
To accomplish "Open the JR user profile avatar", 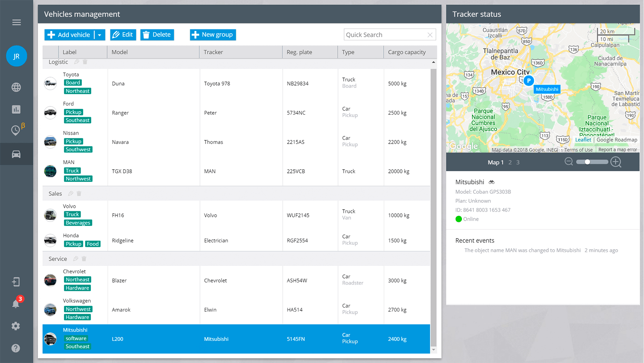I will 16,56.
